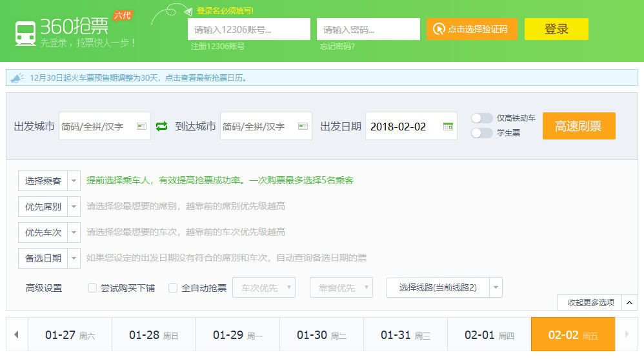Click the arrival city keyboard icon
644x359 pixels.
303,127
